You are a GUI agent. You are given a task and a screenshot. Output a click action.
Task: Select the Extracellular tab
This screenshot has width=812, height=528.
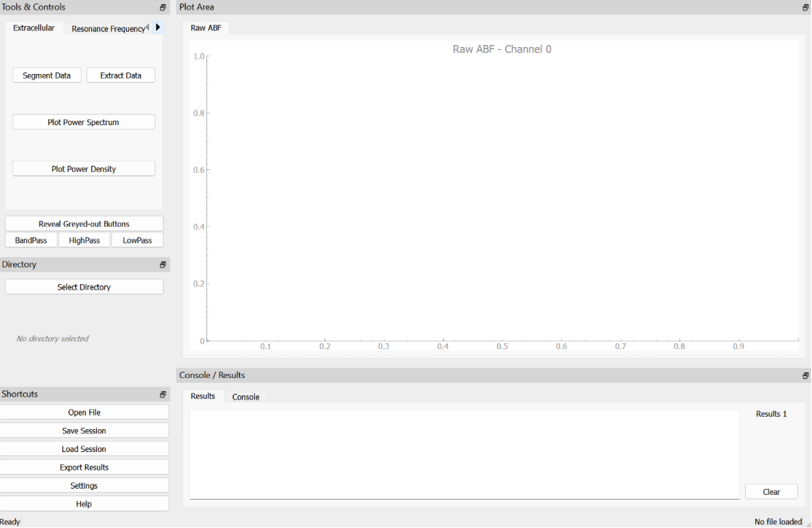(33, 28)
